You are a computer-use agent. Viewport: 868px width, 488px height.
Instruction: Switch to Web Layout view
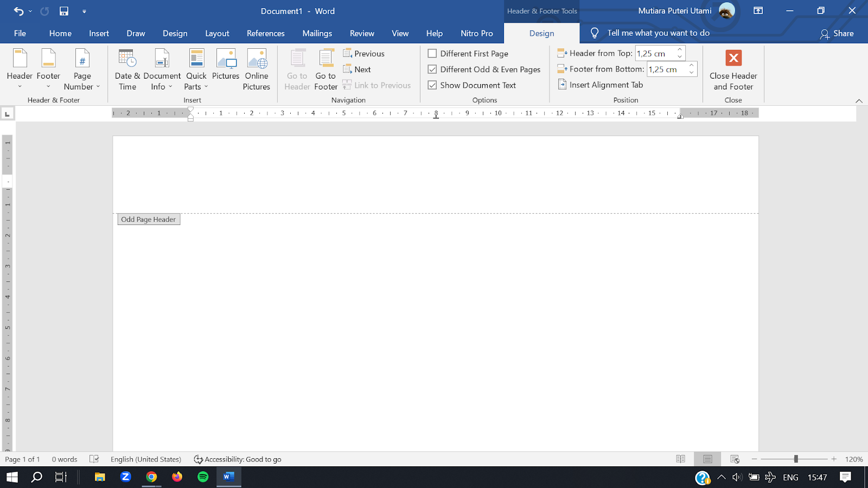click(735, 459)
